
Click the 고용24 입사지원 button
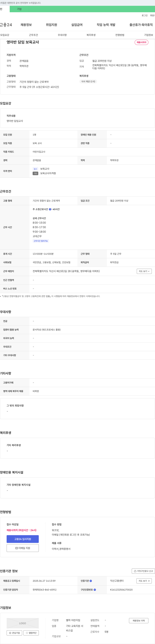point(23,539)
